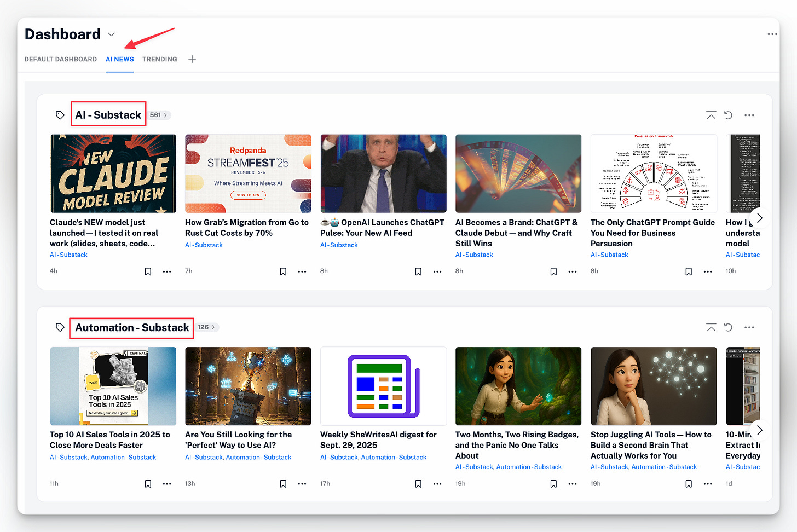The height and width of the screenshot is (532, 797).
Task: Bookmark the Two Rising Badges article
Action: 553,484
